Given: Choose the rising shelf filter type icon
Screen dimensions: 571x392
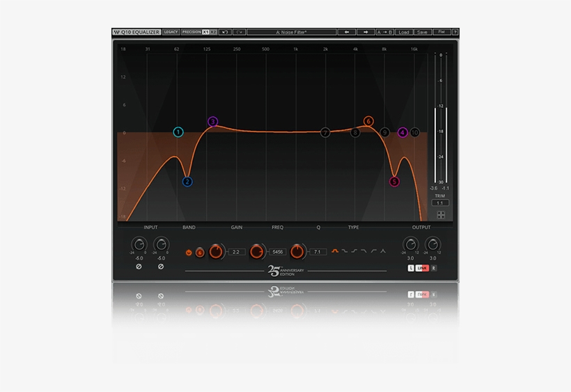Looking at the screenshot, I should point(354,251).
